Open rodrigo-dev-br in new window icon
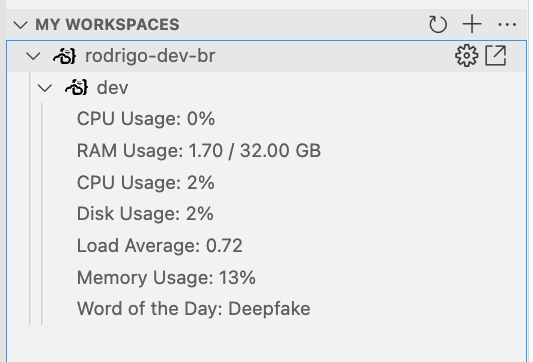533x362 pixels. (x=496, y=56)
